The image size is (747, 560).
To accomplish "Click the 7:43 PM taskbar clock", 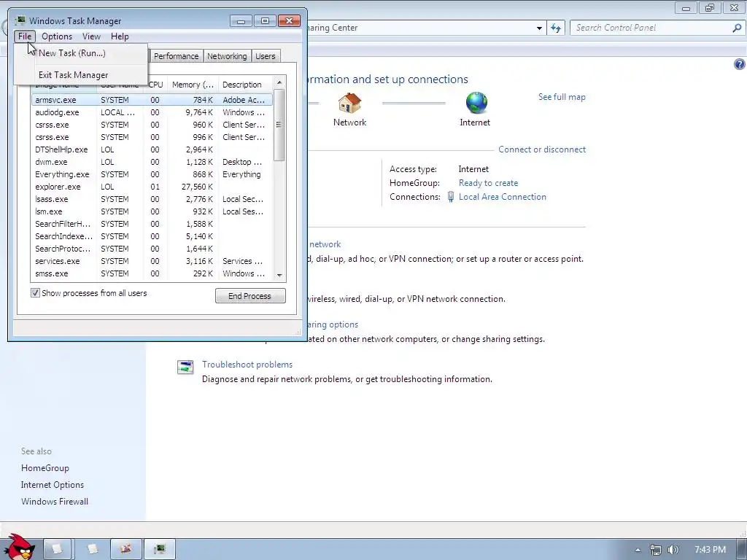I will 710,550.
